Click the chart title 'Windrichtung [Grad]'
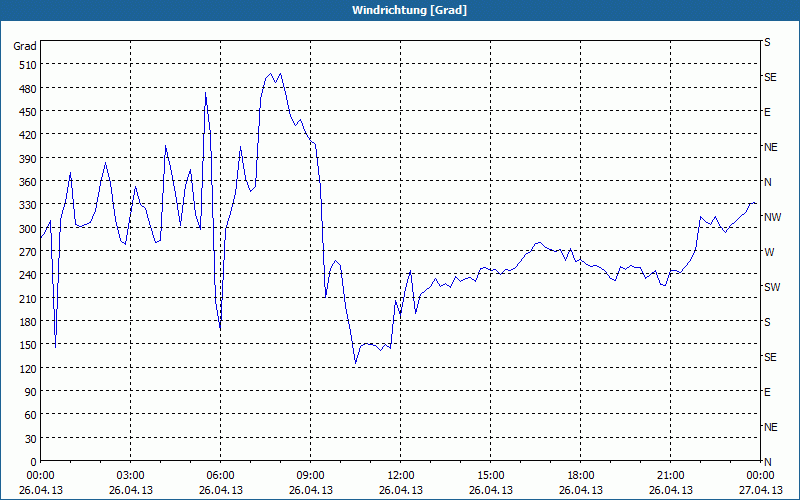This screenshot has width=800, height=500. pos(409,10)
